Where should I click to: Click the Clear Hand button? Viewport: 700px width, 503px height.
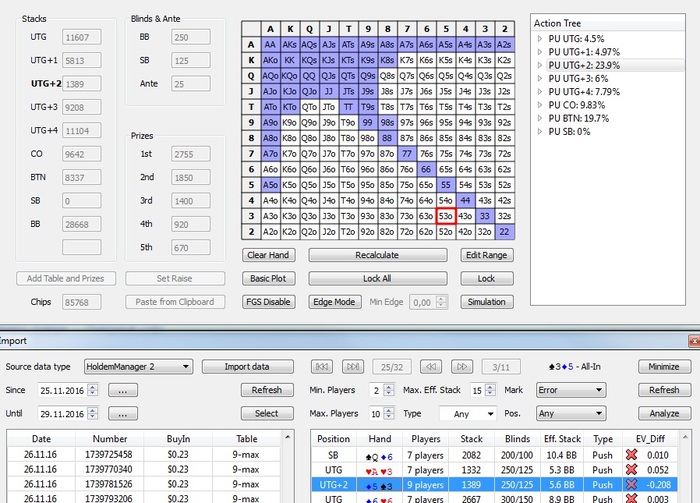click(268, 255)
